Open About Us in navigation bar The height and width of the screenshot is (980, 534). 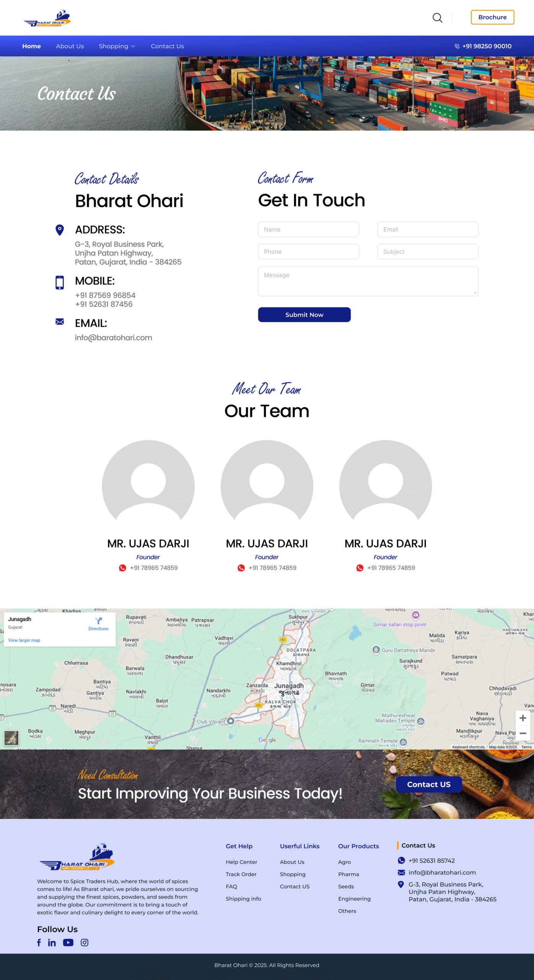[70, 46]
